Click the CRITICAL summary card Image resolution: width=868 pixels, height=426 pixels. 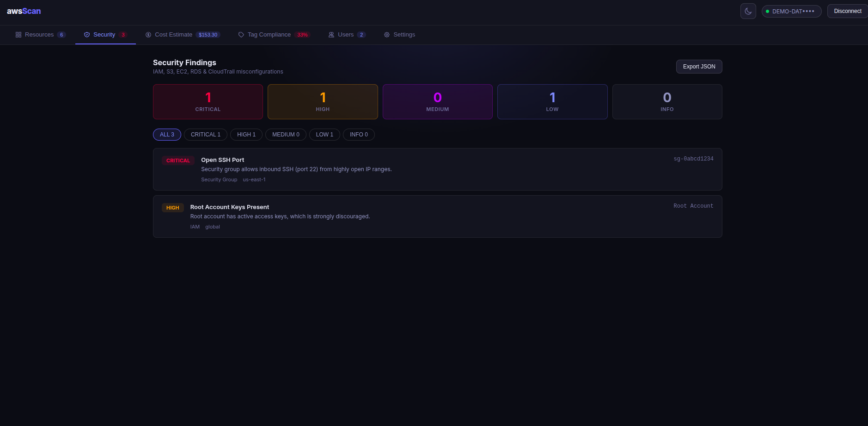[208, 102]
